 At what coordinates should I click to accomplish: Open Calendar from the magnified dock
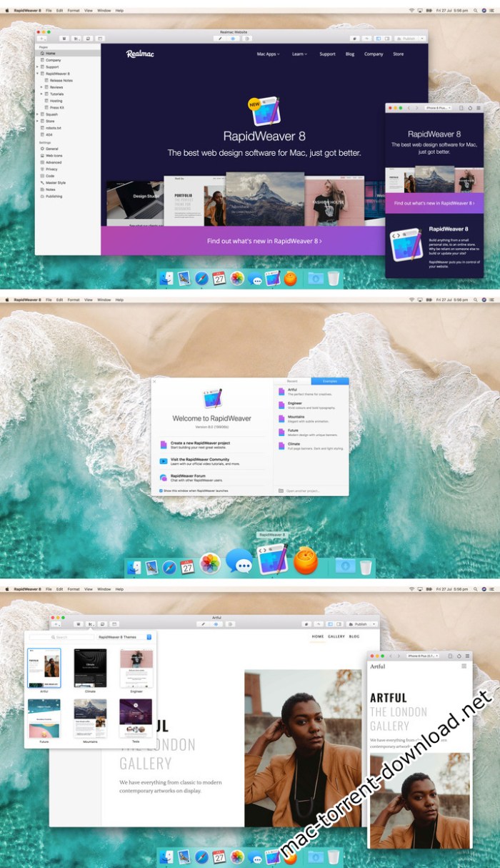(187, 566)
